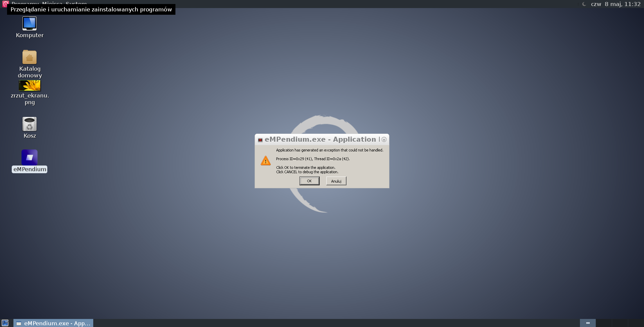Viewport: 644px width, 327px height.
Task: Click the Anuluj button in the dialog
Action: pos(336,181)
